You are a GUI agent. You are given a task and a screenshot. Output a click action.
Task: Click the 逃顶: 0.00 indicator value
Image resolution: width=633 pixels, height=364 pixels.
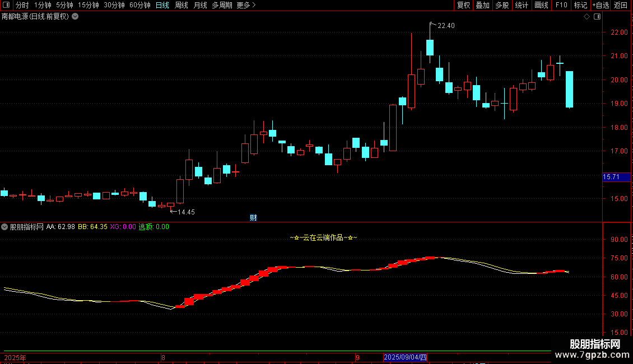[154, 227]
